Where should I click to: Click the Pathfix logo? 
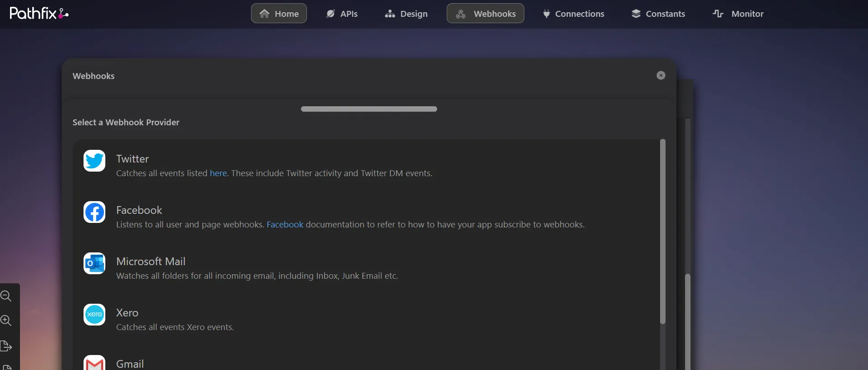click(39, 13)
